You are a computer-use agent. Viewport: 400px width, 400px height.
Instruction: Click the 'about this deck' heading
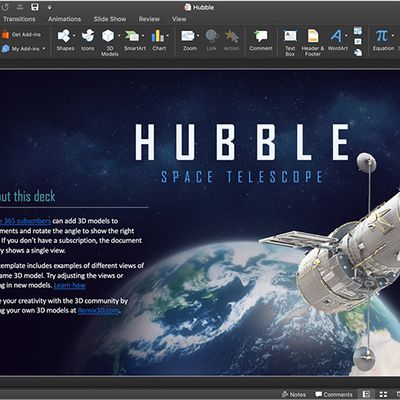click(x=27, y=196)
